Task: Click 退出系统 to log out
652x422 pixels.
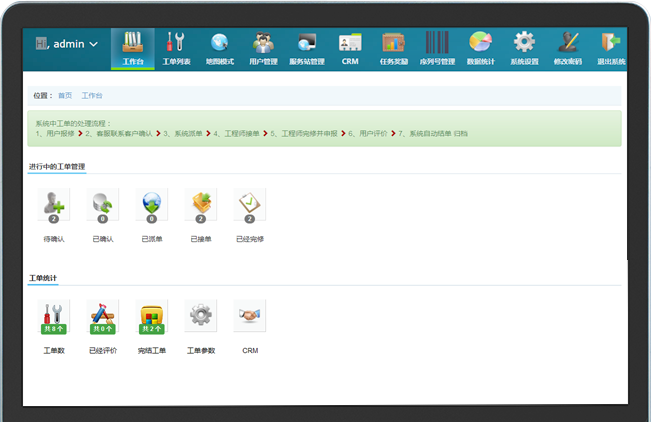Action: 610,48
